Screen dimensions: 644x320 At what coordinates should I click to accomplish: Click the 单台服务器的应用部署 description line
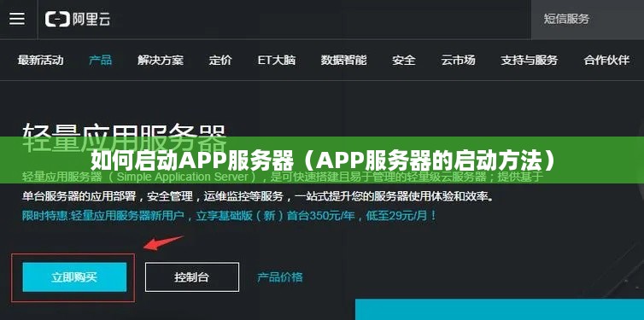258,196
